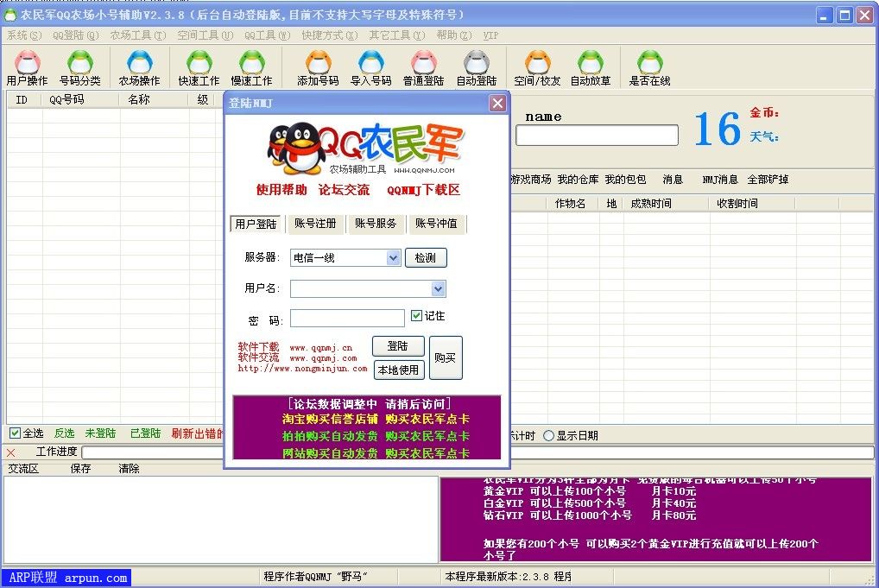This screenshot has width=879, height=588.
Task: Switch to the 用户登陆 tab
Action: pyautogui.click(x=256, y=224)
